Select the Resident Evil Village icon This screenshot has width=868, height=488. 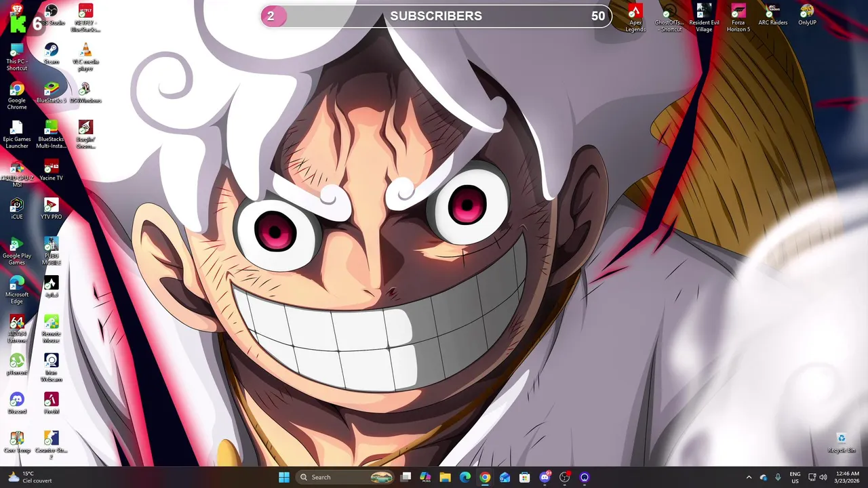pos(704,18)
